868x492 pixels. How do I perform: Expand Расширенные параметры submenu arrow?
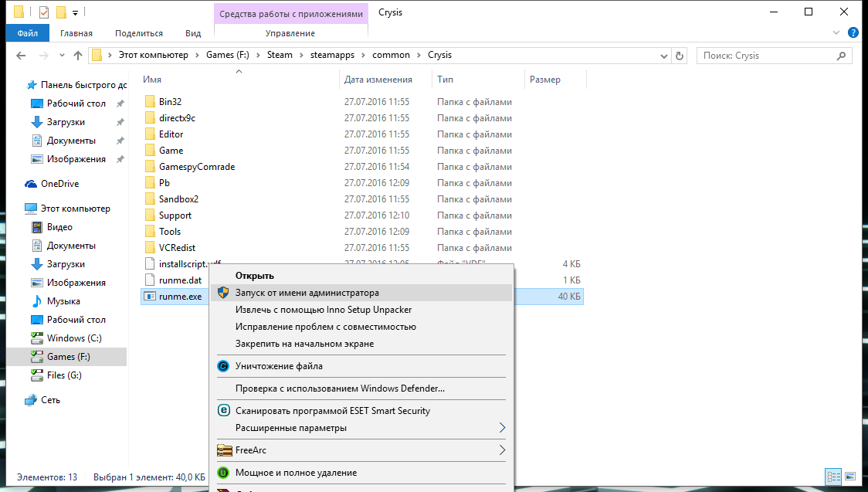pos(502,428)
